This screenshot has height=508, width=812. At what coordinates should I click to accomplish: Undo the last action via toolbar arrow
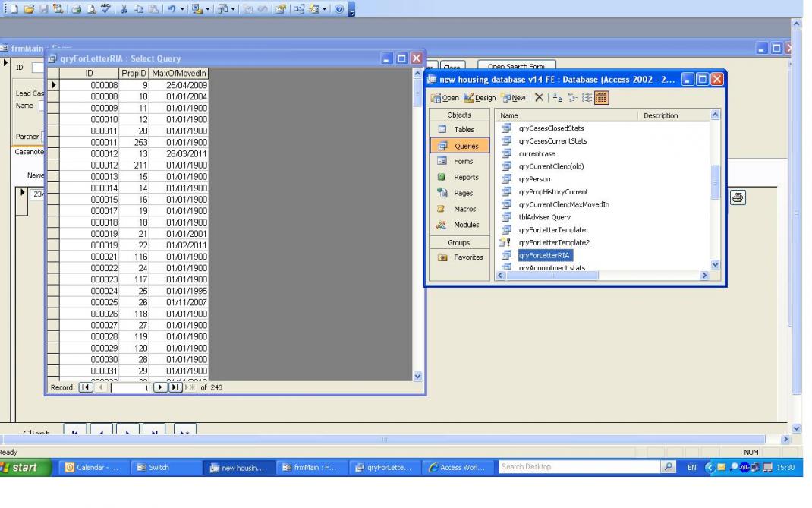[172, 9]
